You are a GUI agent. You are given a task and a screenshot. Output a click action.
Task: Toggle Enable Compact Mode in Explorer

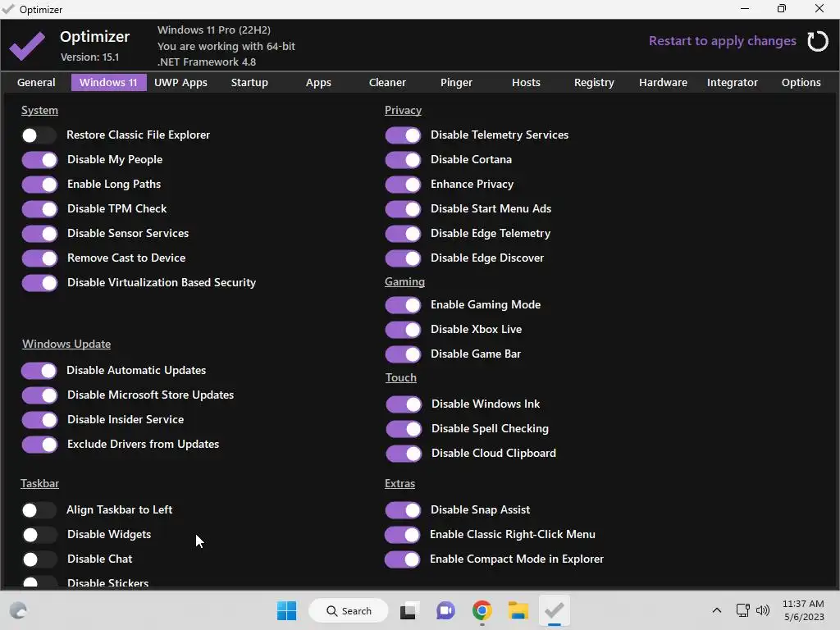(402, 559)
